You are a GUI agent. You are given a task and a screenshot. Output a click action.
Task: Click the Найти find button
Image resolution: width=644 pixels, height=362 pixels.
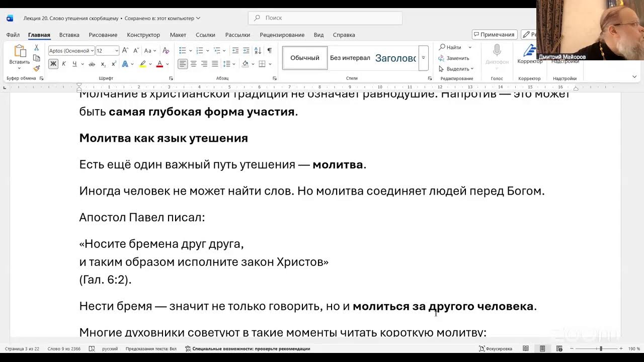[x=450, y=47]
